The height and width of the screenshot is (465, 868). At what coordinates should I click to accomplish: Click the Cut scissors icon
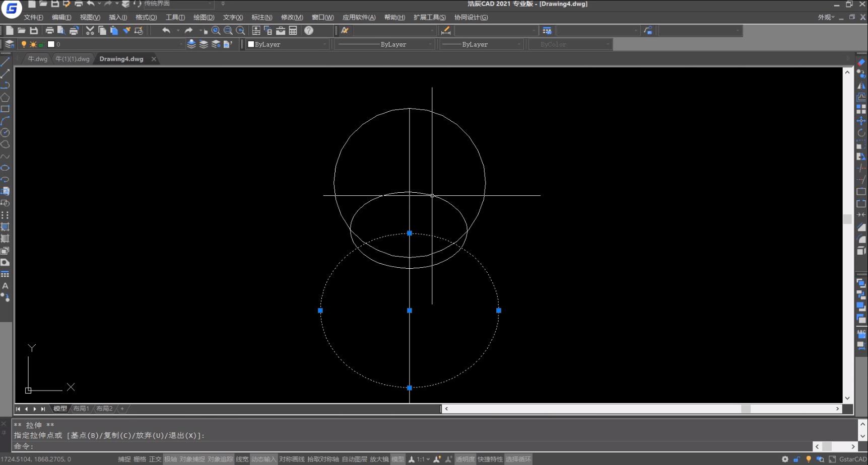[90, 31]
